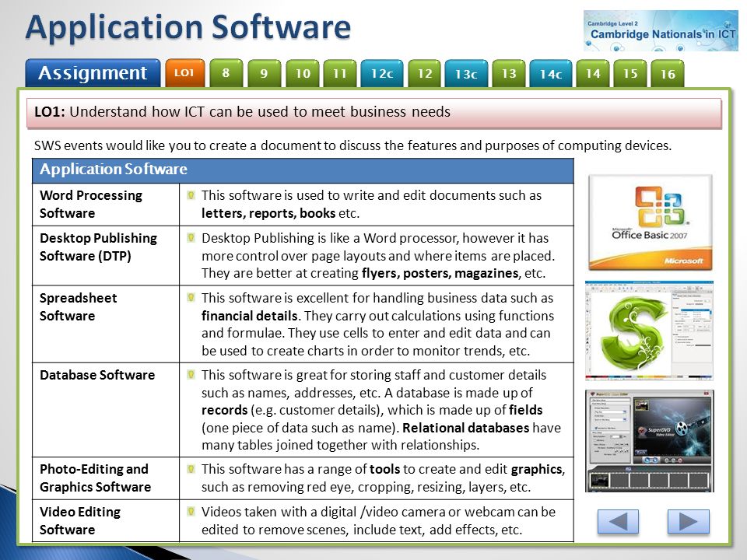
Task: Open tab 15
Action: [x=630, y=73]
